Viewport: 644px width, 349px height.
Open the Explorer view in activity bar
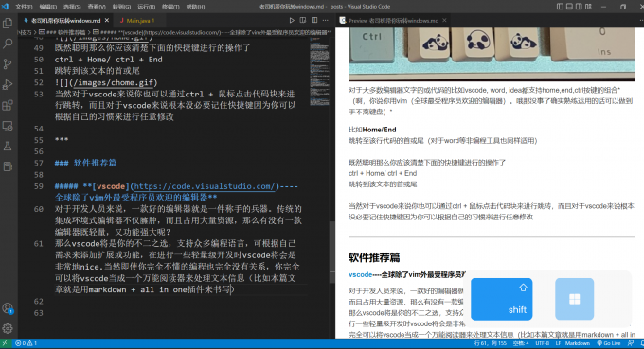pyautogui.click(x=8, y=23)
